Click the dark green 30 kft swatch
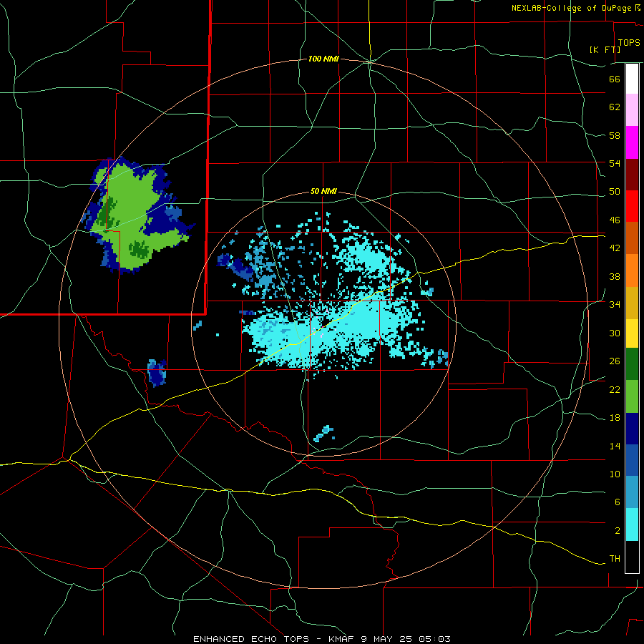 coord(632,364)
